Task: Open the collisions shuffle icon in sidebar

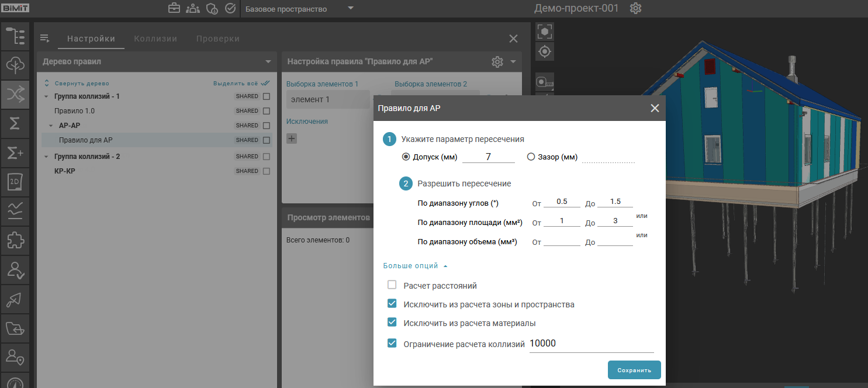Action: pyautogui.click(x=15, y=94)
